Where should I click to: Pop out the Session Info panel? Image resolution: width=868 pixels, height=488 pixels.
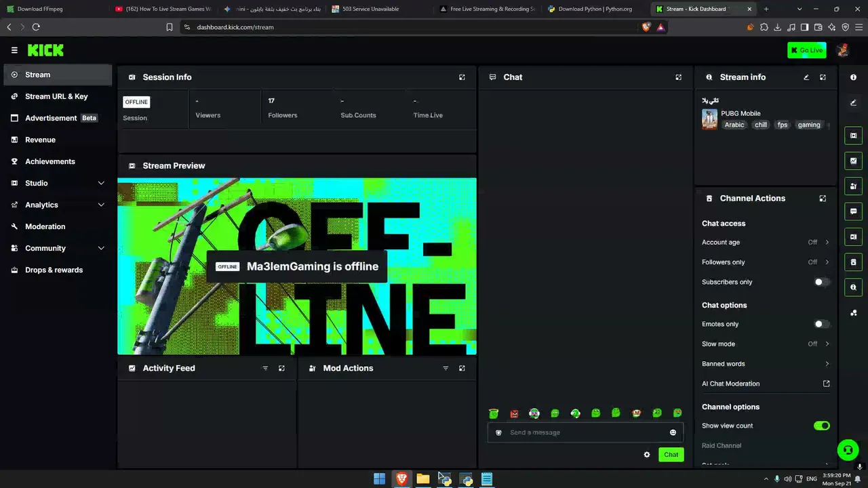point(462,77)
